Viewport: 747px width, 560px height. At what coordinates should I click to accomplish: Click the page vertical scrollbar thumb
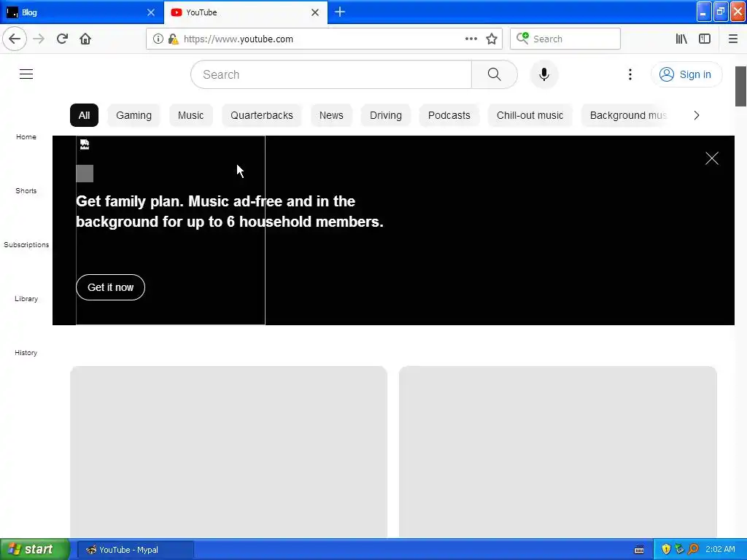click(740, 86)
